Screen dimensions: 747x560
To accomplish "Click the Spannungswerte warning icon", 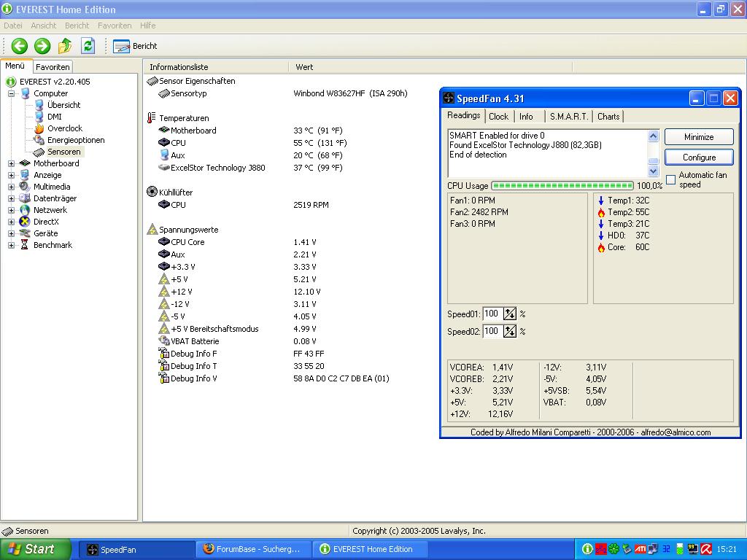I will (x=152, y=230).
